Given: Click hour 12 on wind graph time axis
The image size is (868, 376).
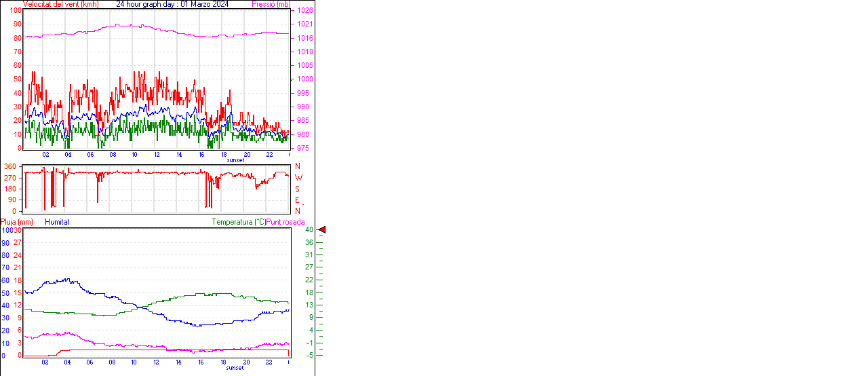Looking at the screenshot, I should click(x=157, y=155).
